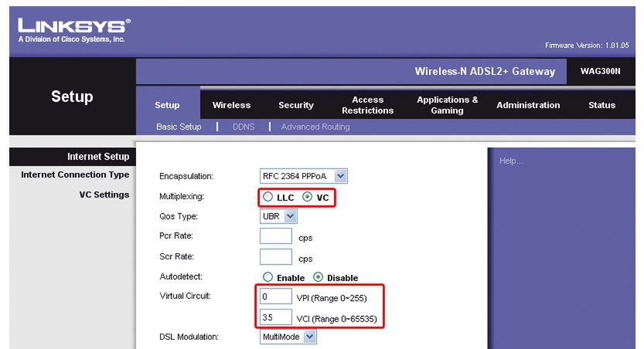644x349 pixels.
Task: Open Applications & Gaming tab
Action: [x=448, y=105]
